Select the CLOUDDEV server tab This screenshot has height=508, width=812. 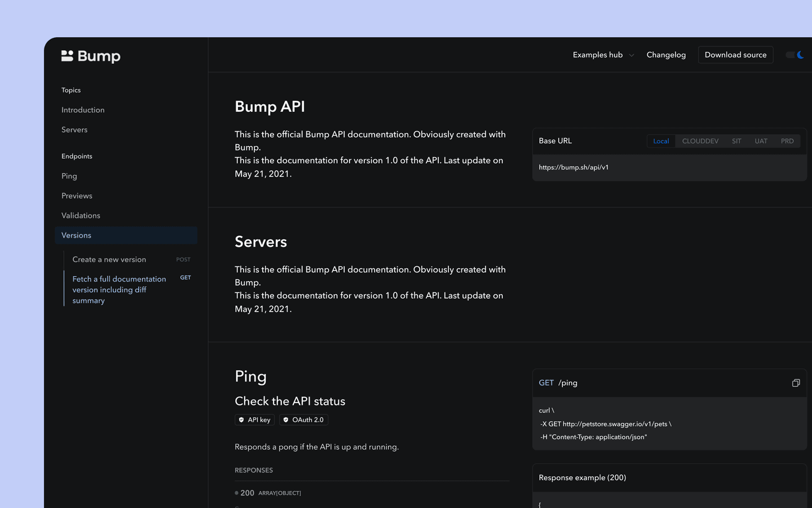[x=700, y=141]
